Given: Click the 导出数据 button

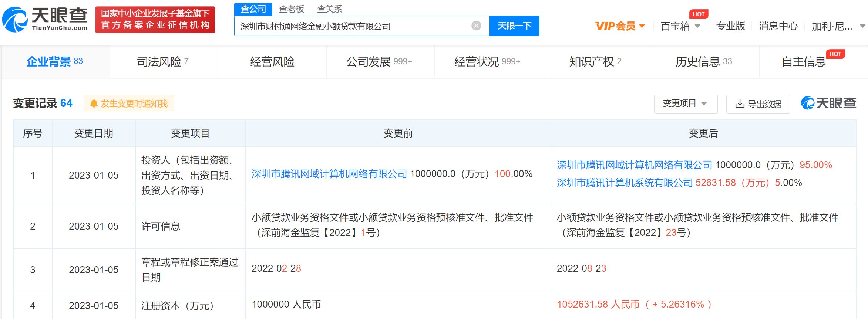Looking at the screenshot, I should (758, 104).
